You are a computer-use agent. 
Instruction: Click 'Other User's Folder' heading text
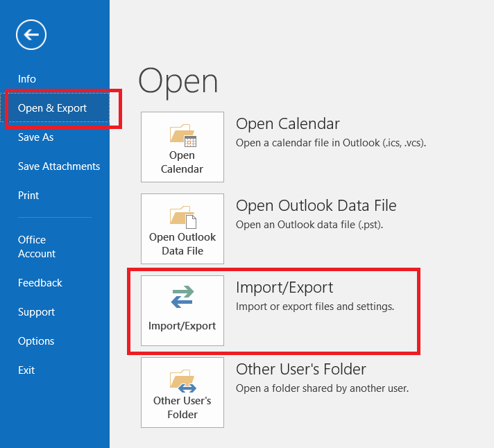click(x=301, y=369)
